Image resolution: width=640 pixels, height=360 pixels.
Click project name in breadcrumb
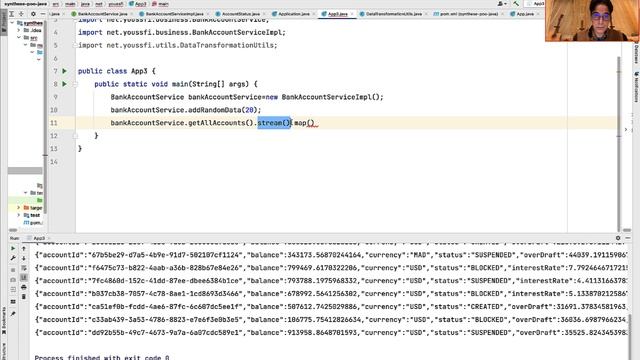(x=25, y=4)
